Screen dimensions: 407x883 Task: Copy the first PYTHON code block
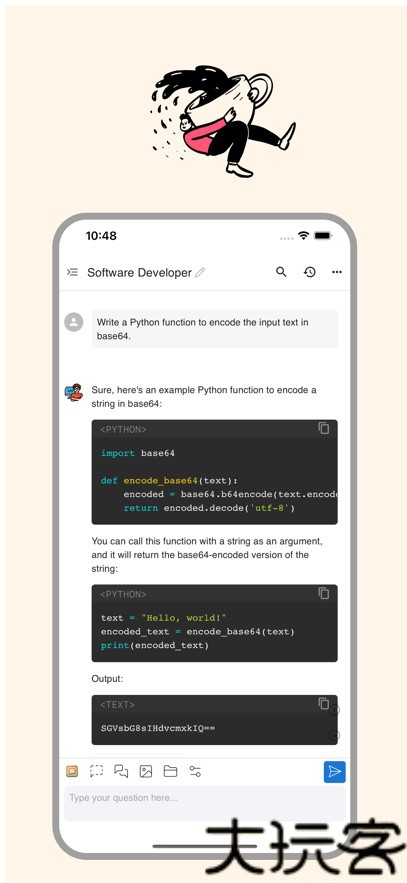(324, 428)
